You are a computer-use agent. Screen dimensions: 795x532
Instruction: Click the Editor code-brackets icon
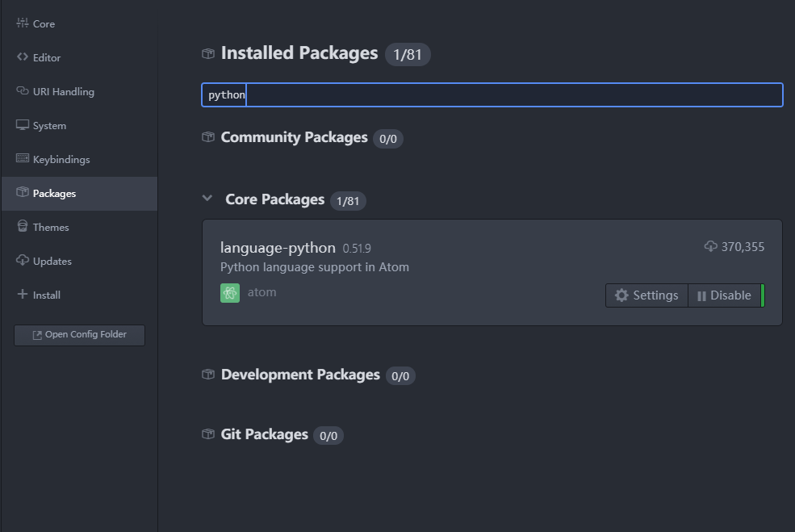(x=23, y=57)
